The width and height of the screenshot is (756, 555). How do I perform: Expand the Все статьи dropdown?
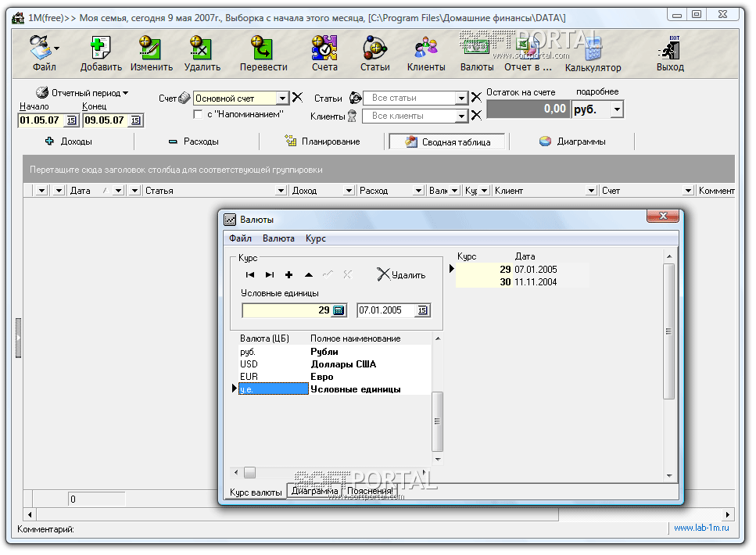click(x=461, y=98)
